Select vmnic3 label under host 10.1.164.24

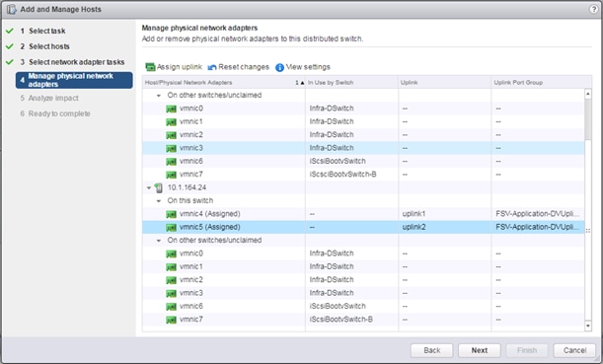(191, 293)
